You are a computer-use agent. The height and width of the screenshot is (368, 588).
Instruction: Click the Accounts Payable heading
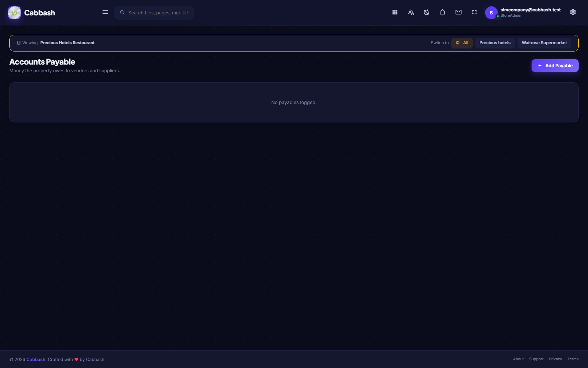pos(42,62)
